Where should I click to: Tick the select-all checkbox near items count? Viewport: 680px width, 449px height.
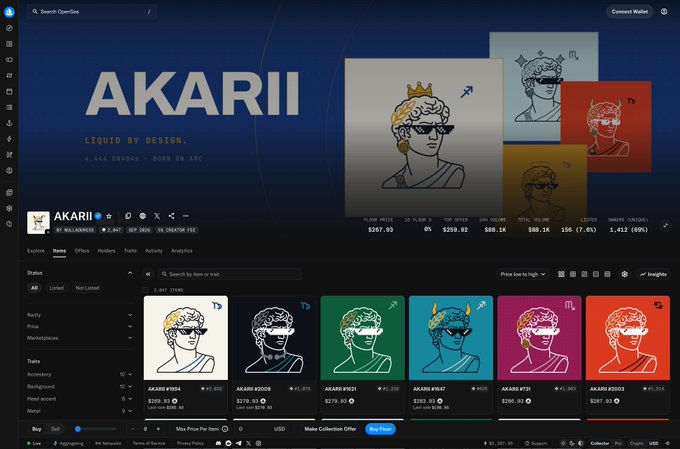point(145,290)
